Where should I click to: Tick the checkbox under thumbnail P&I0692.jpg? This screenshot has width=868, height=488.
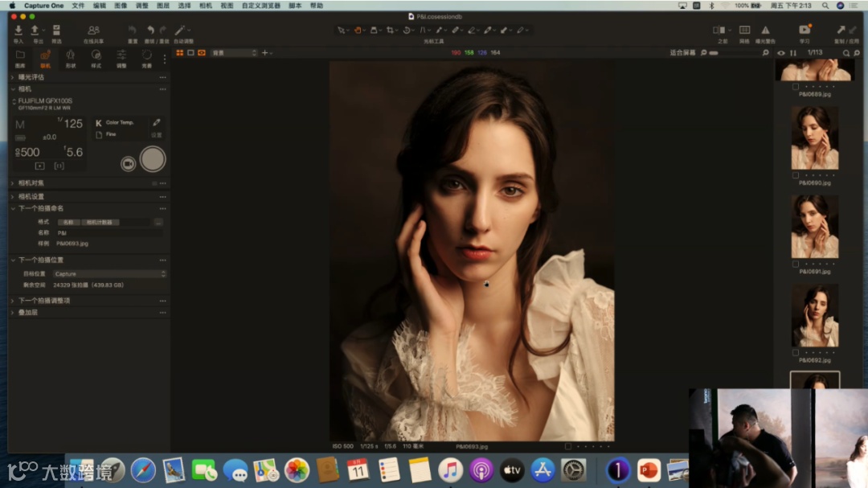click(796, 352)
